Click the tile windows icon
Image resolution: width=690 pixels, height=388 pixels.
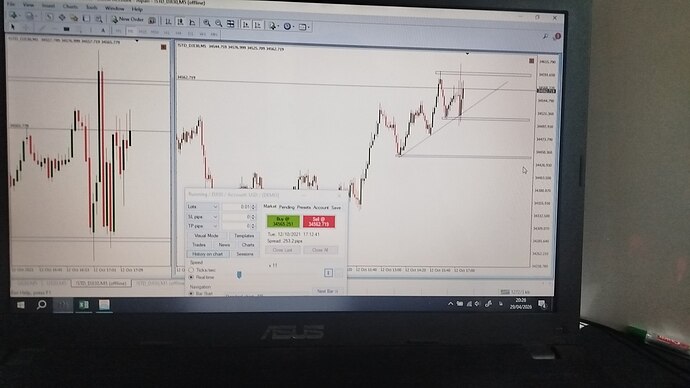coord(230,24)
